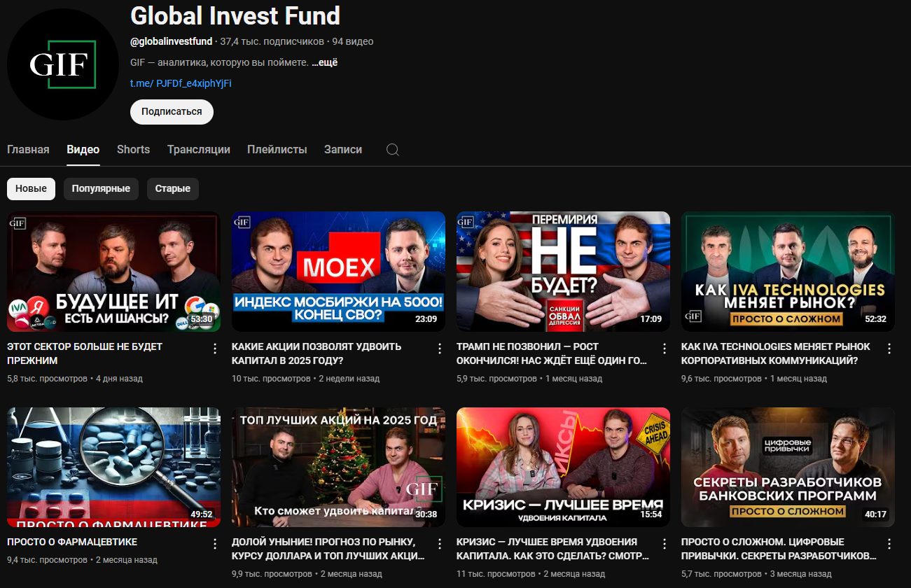911x588 pixels.
Task: Click the 23:09 duration badge
Action: 426,319
